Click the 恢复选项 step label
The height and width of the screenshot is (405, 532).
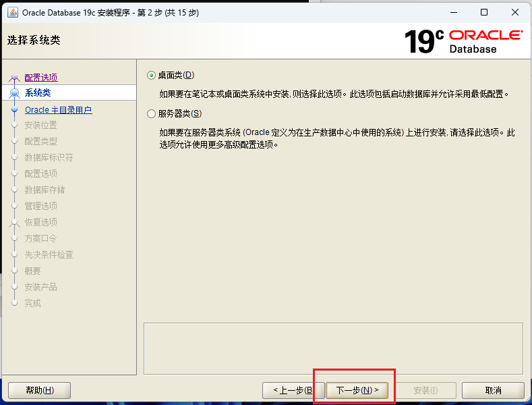tap(40, 222)
